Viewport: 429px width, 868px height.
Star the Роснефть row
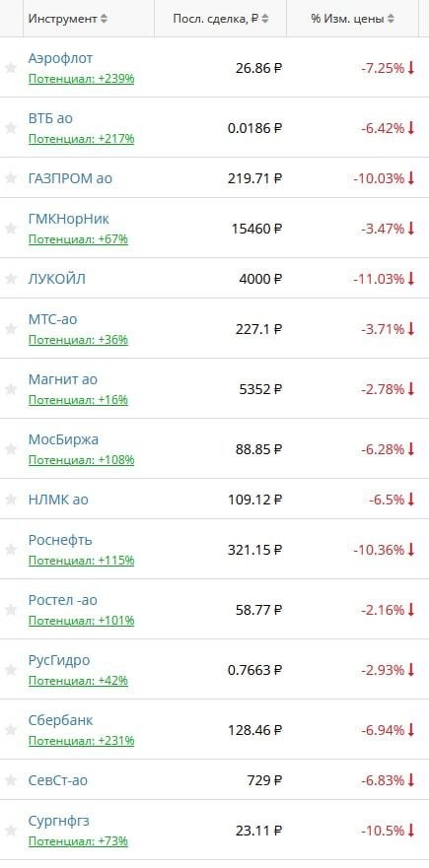coord(11,550)
